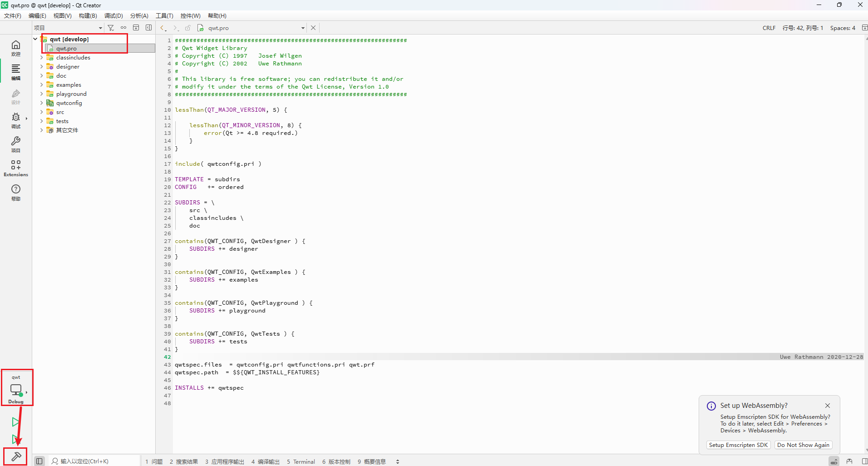Close the qwt.pro document
The image size is (868, 466).
(313, 28)
